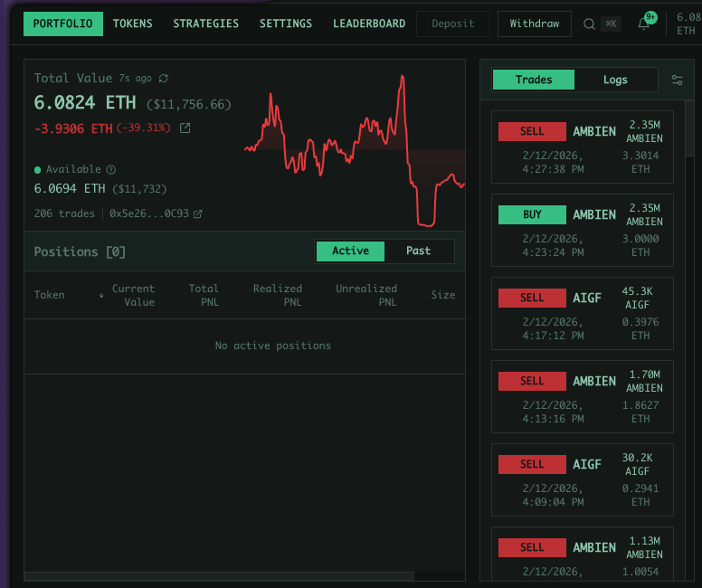Click the ⌘K shortcut badge
The width and height of the screenshot is (702, 588).
[x=612, y=24]
